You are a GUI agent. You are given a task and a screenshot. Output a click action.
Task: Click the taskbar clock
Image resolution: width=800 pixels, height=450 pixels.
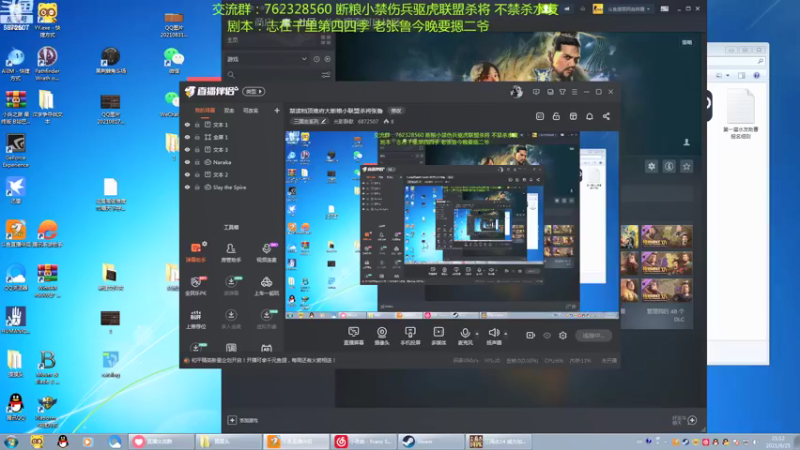[778, 442]
